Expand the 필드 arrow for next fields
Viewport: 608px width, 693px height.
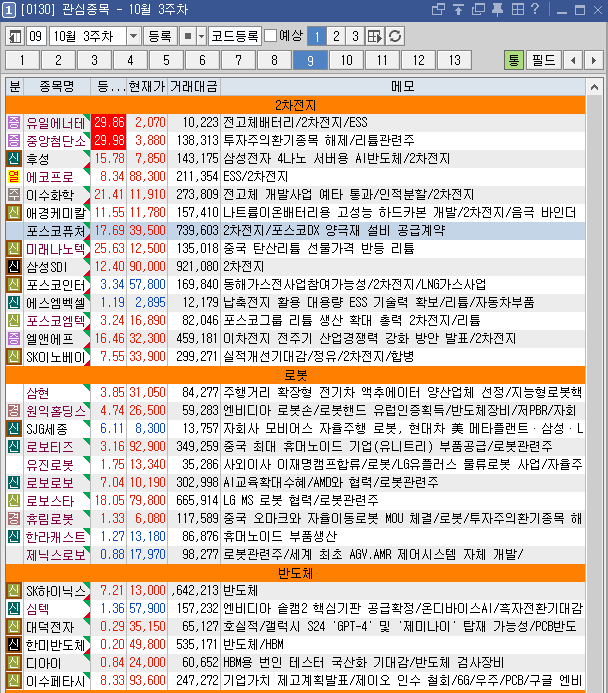tap(594, 60)
